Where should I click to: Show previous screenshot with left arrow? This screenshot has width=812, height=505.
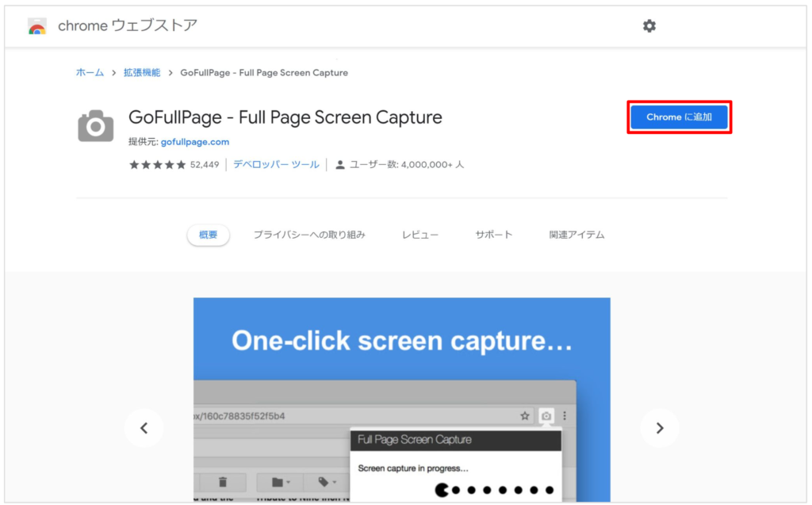coord(144,428)
